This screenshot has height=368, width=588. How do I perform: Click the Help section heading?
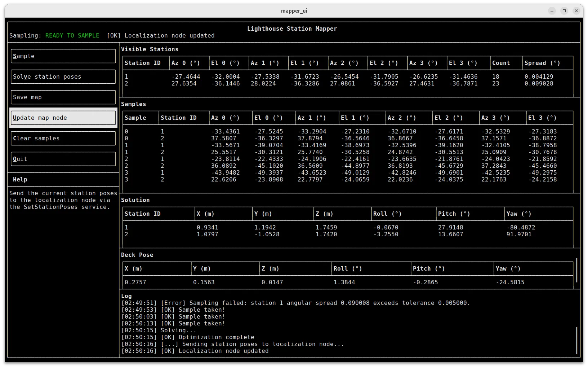click(20, 180)
